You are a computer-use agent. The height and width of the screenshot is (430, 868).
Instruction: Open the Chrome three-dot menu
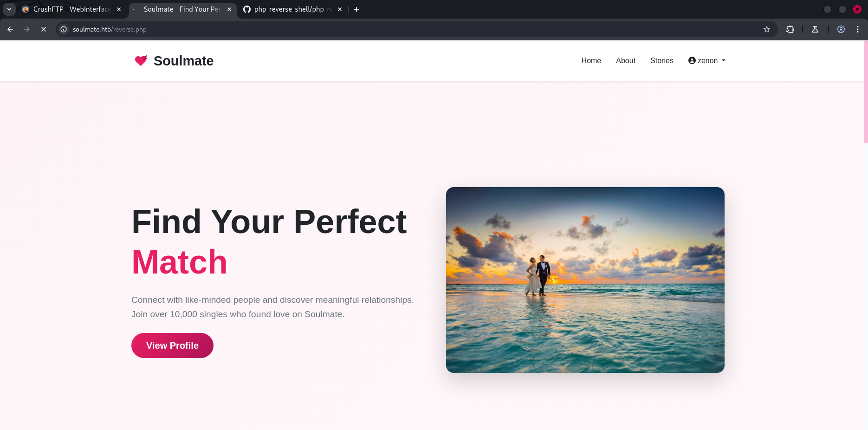coord(858,29)
